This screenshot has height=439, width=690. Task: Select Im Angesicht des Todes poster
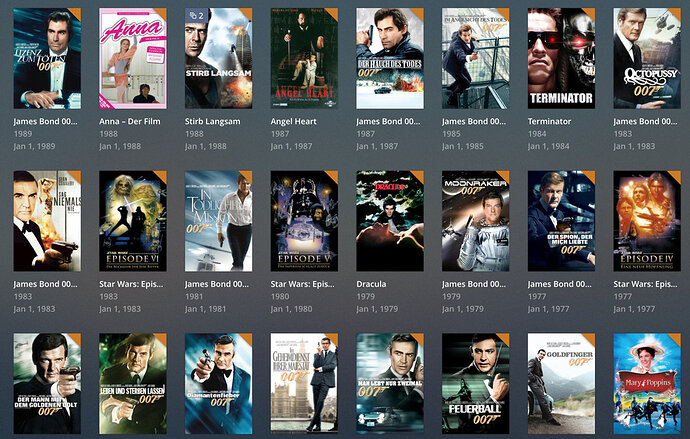coord(476,58)
